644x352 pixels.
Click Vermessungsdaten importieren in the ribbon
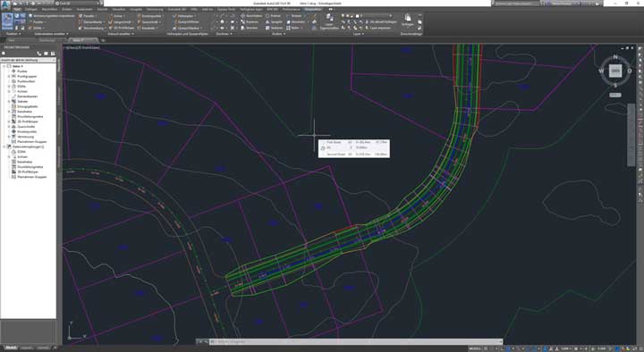coord(52,16)
